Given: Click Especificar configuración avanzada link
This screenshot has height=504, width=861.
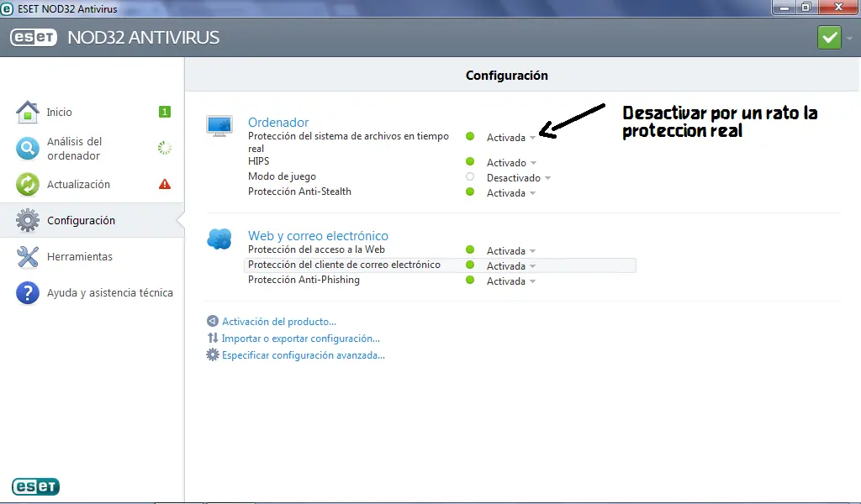Looking at the screenshot, I should [303, 355].
